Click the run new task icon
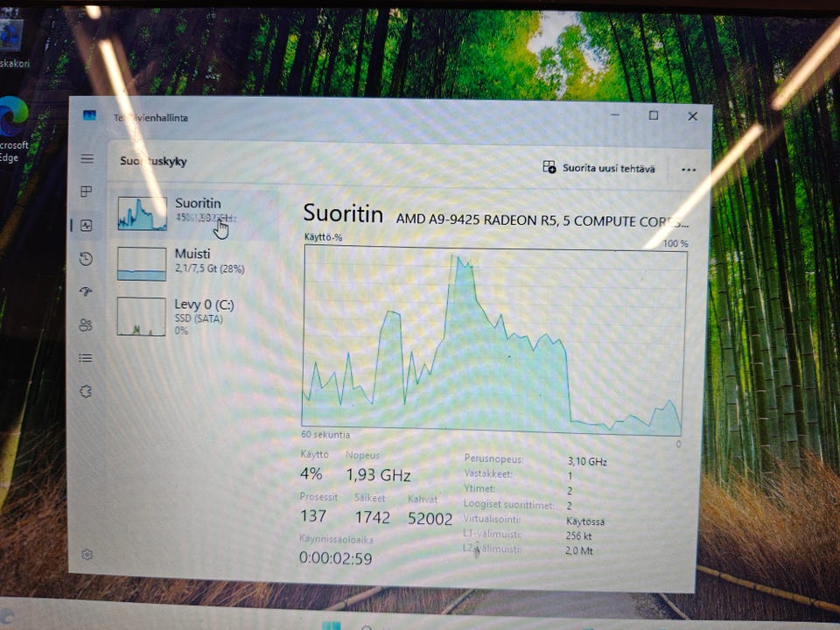Image resolution: width=840 pixels, height=630 pixels. (549, 167)
